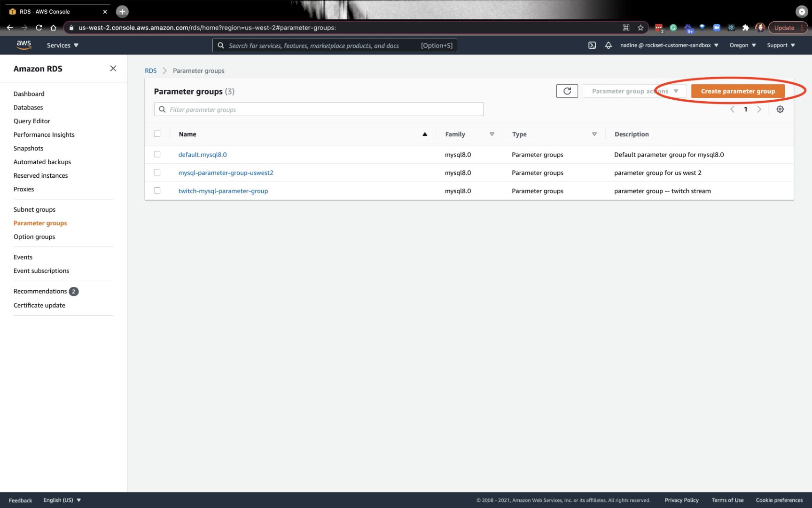Open the QR/grid icon in address bar
Viewport: 812px width, 508px height.
(x=626, y=28)
